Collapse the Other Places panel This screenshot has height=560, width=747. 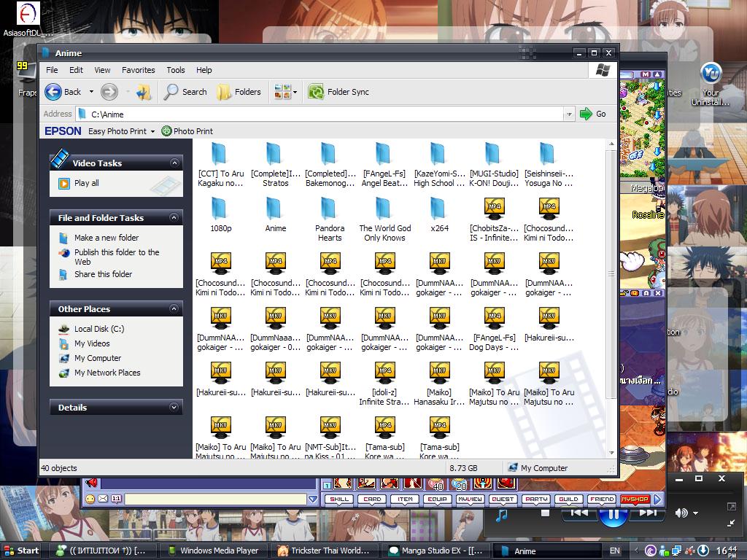[174, 309]
